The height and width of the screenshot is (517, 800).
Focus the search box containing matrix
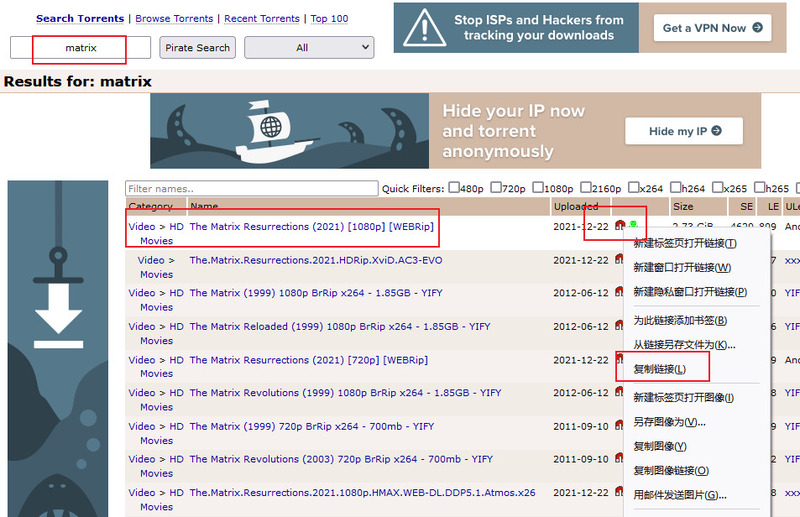[x=81, y=47]
